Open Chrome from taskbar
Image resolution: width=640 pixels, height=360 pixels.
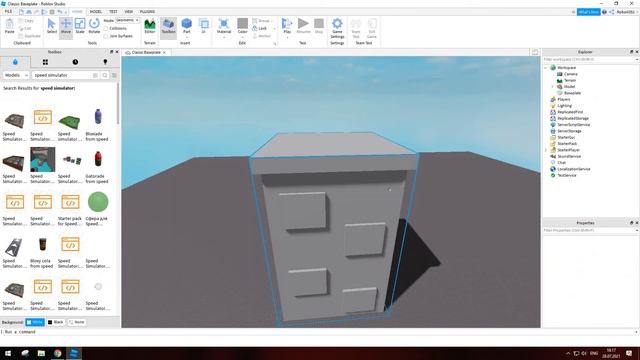coord(58,353)
